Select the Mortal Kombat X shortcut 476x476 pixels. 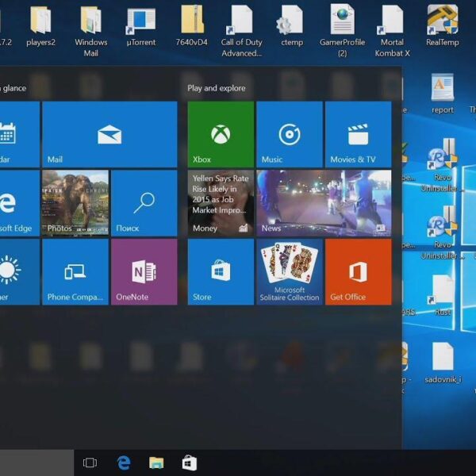(392, 32)
